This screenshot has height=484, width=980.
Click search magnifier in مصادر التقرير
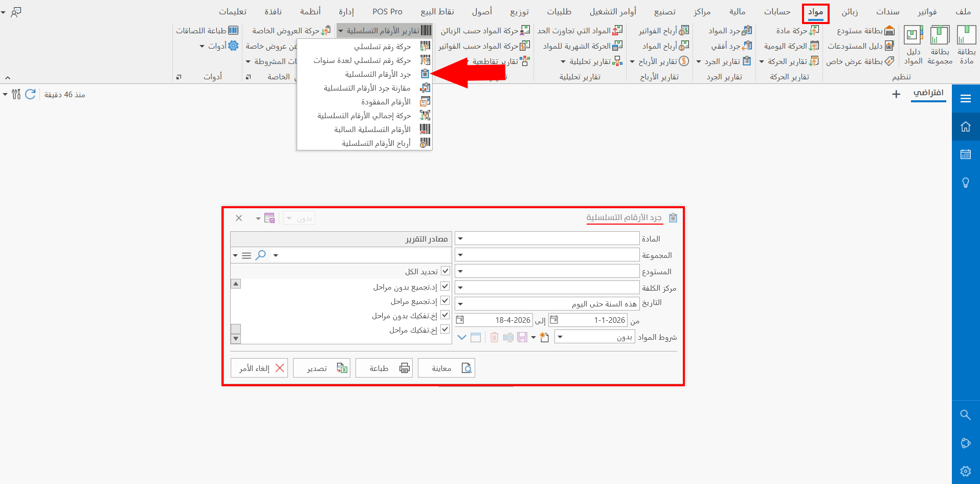[x=260, y=255]
